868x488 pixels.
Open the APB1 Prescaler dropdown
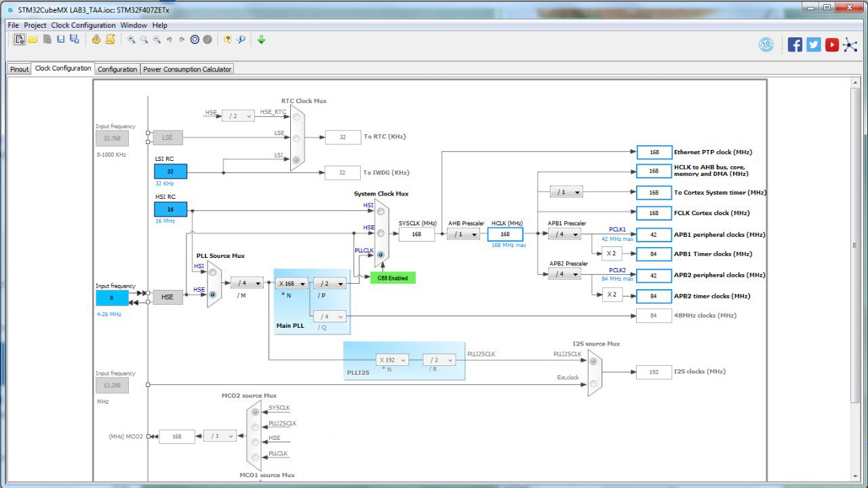click(564, 234)
